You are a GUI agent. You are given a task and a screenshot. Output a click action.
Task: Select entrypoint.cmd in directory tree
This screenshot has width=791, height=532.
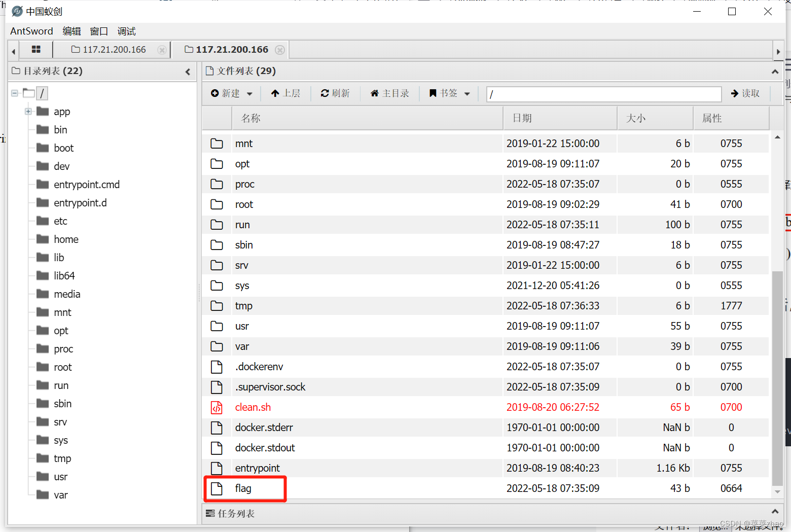point(87,185)
